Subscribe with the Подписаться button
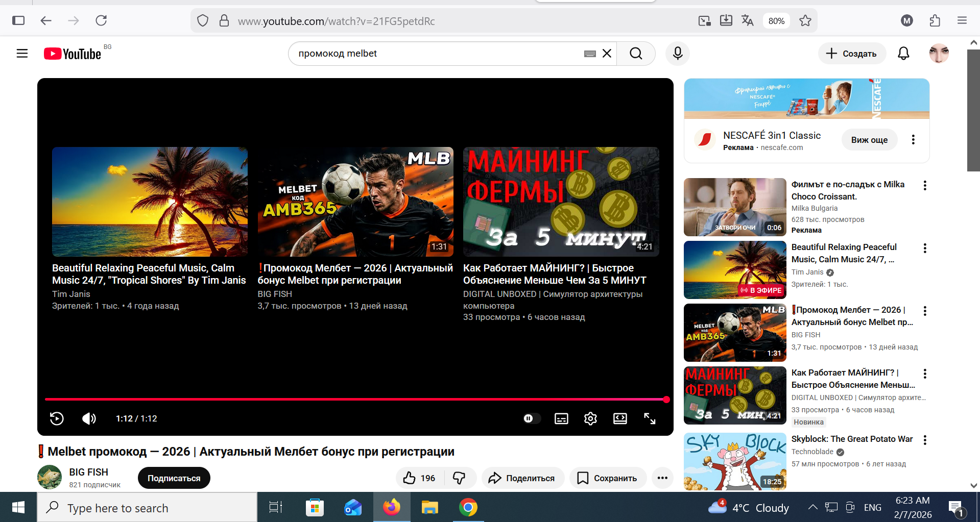 (174, 478)
